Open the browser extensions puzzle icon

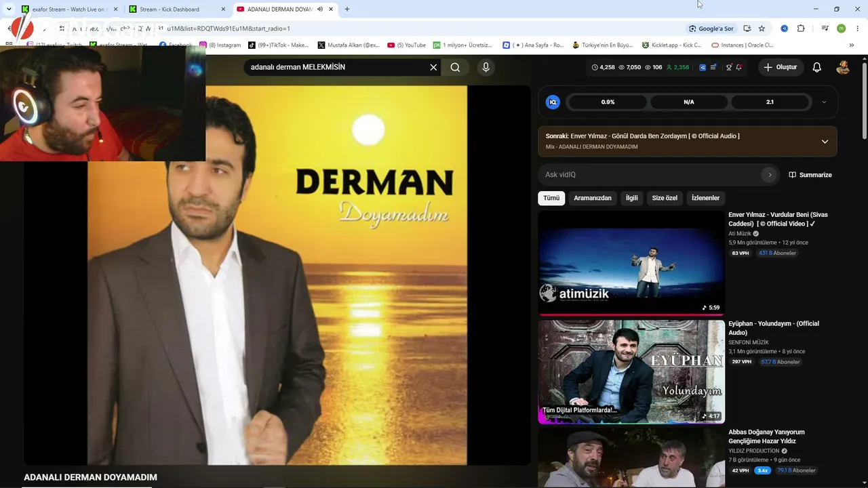[801, 28]
